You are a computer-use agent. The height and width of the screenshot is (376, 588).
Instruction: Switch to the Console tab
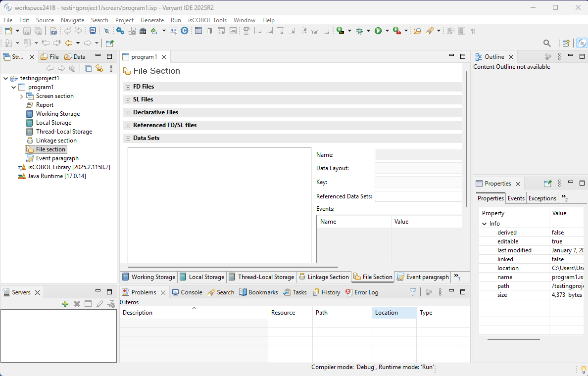[187, 292]
